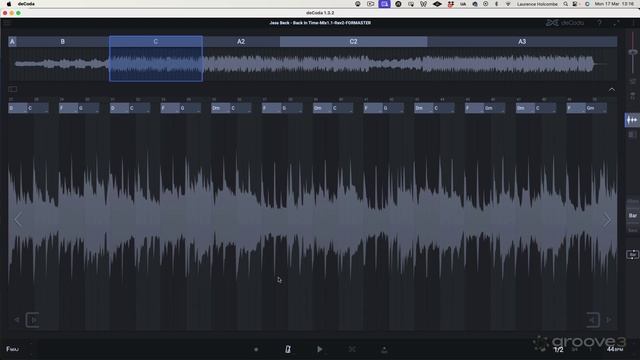Click the export icon in the transport bar
The image size is (640, 360).
[384, 349]
